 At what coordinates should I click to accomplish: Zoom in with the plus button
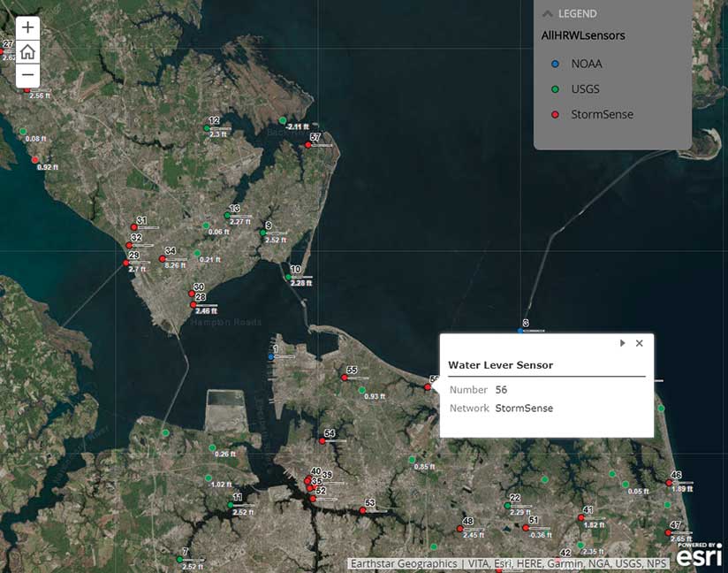point(28,27)
